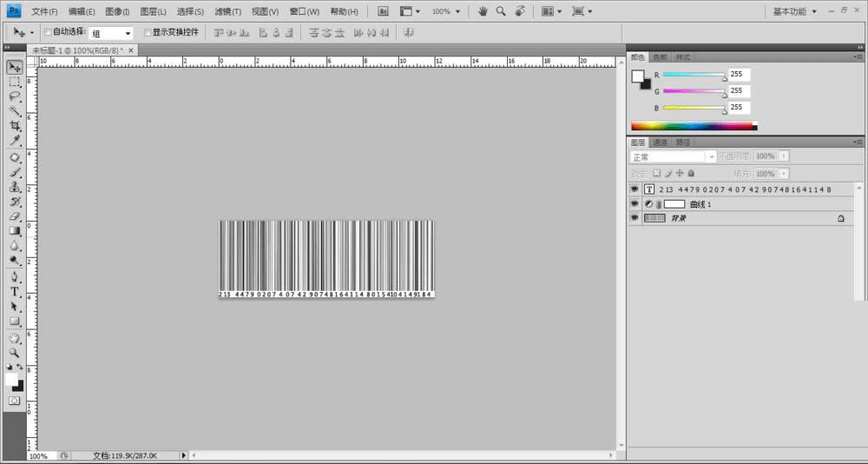Select the Zoom tool in toolbox
This screenshot has height=464, width=868.
[x=15, y=353]
